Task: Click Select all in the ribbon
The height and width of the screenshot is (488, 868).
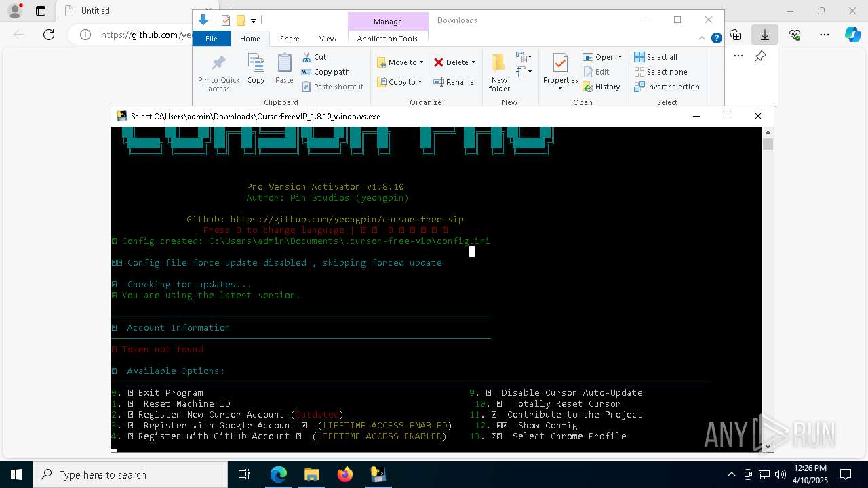Action: pos(656,57)
